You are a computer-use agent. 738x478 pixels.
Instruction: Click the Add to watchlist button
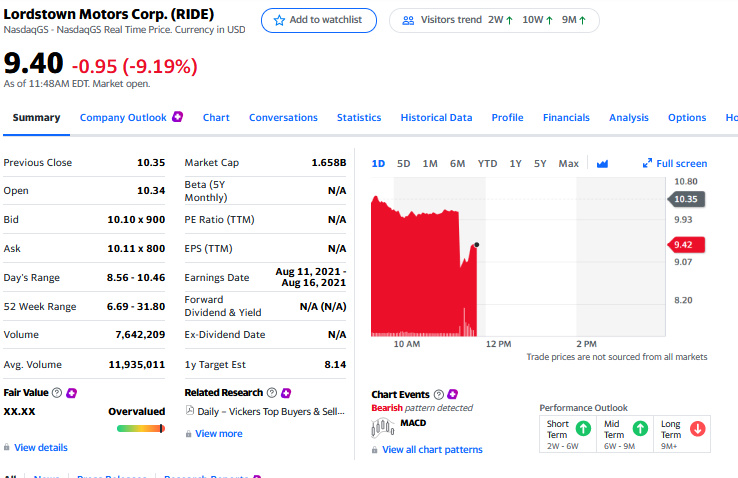pos(319,20)
